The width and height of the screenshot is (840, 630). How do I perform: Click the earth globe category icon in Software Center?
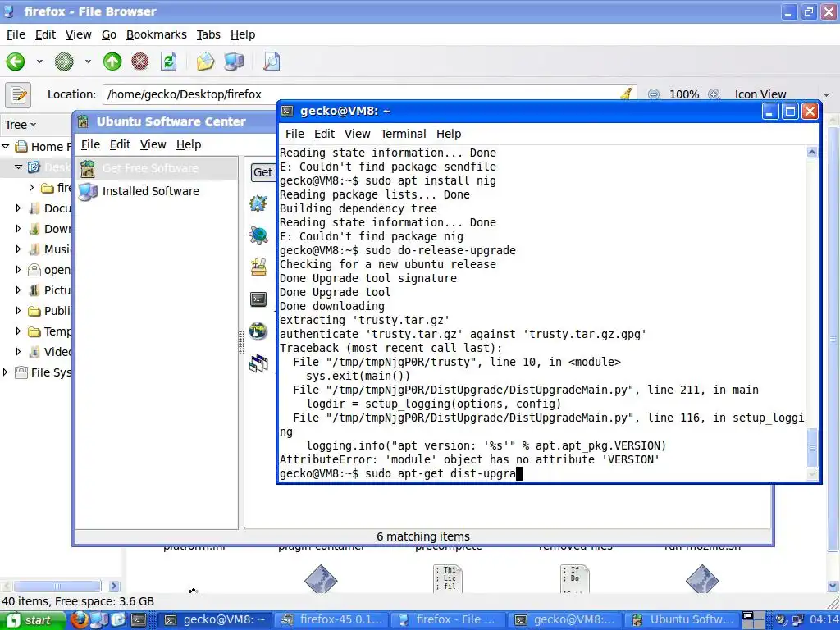pyautogui.click(x=258, y=331)
